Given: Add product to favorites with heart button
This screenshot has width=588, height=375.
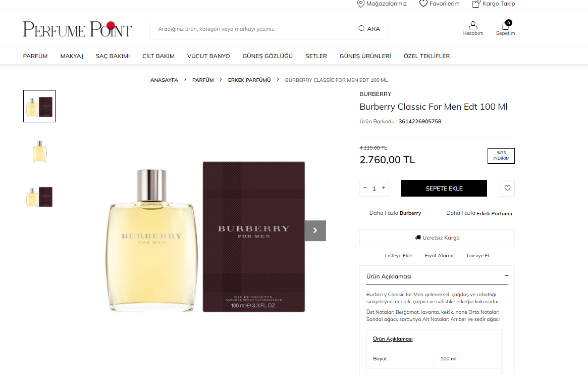Looking at the screenshot, I should point(507,188).
